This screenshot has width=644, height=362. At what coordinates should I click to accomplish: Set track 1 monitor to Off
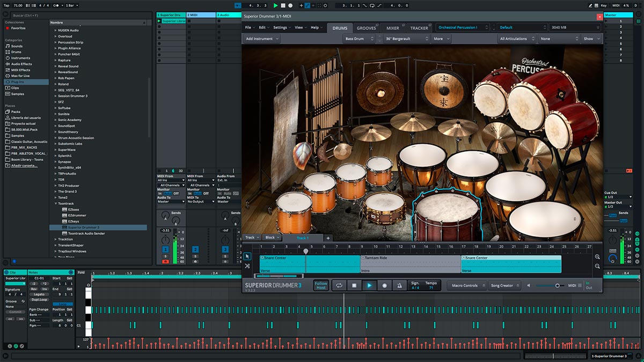[176, 193]
